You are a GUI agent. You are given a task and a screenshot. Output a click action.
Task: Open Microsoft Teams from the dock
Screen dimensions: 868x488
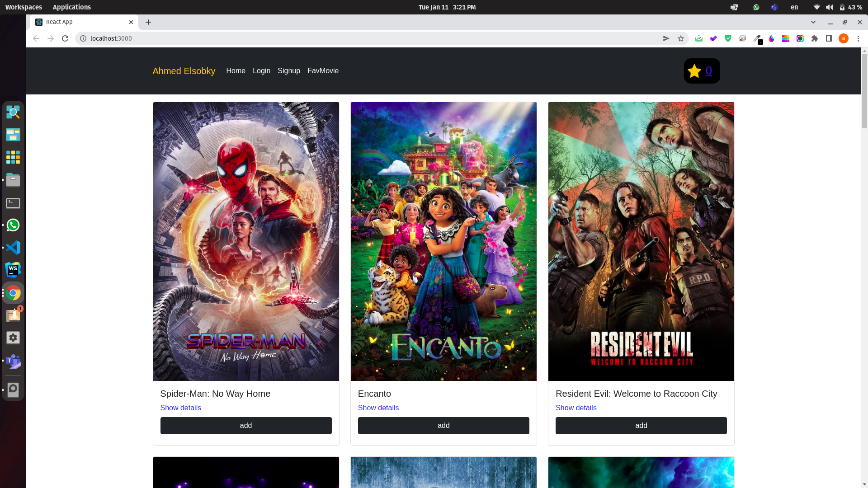pyautogui.click(x=13, y=362)
